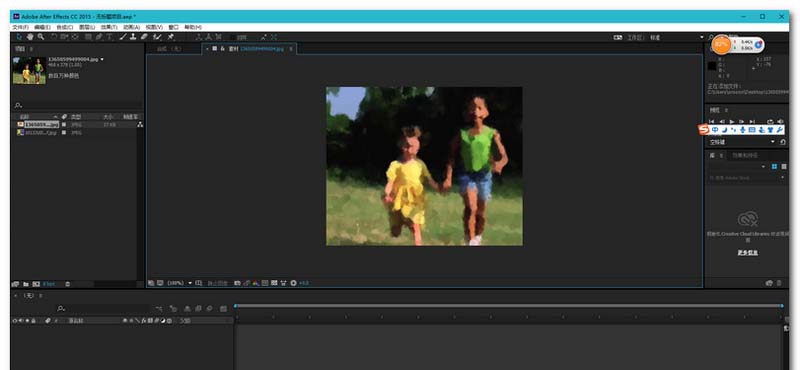Screen dimensions: 800x370
Task: Select the Rectangle shape tool
Action: 88,37
